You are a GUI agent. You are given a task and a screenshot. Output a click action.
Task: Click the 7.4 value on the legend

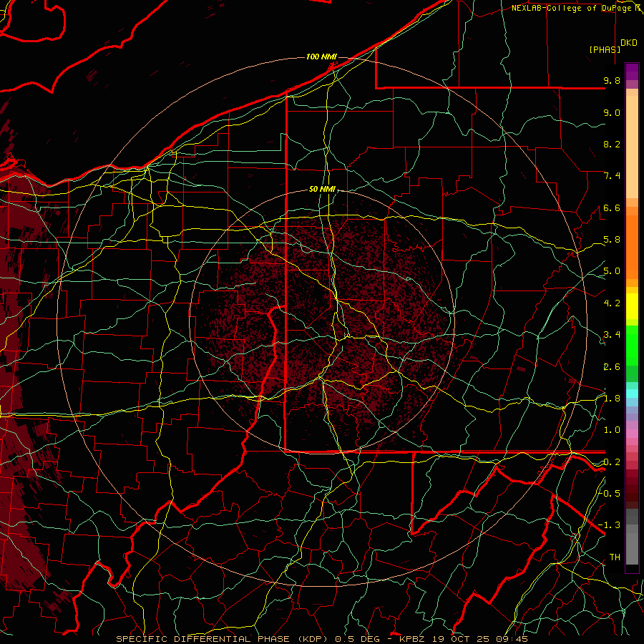coord(612,176)
